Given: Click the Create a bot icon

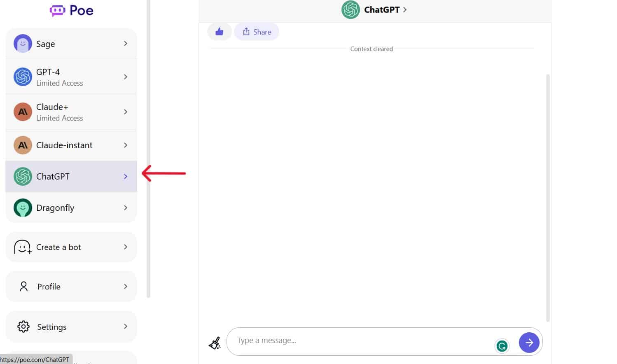Looking at the screenshot, I should 23,247.
